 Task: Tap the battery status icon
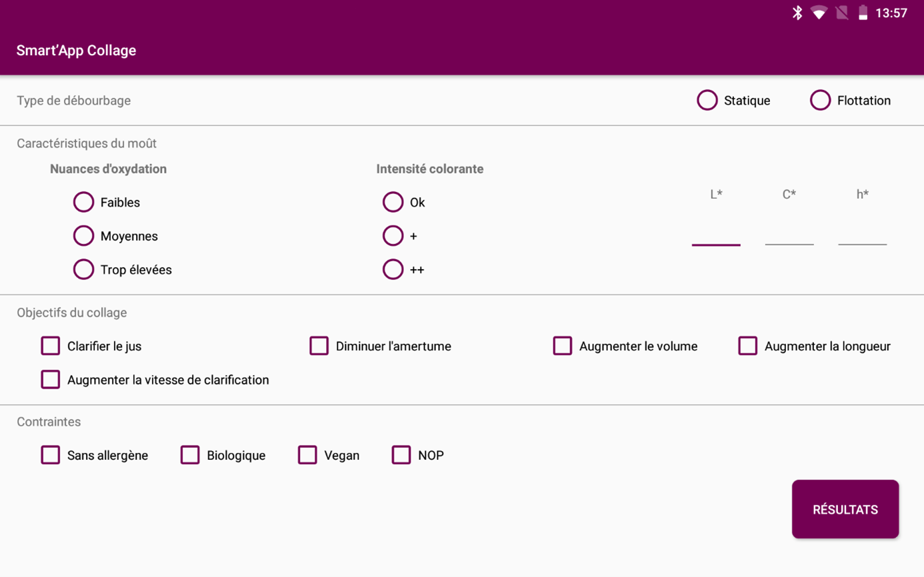863,13
